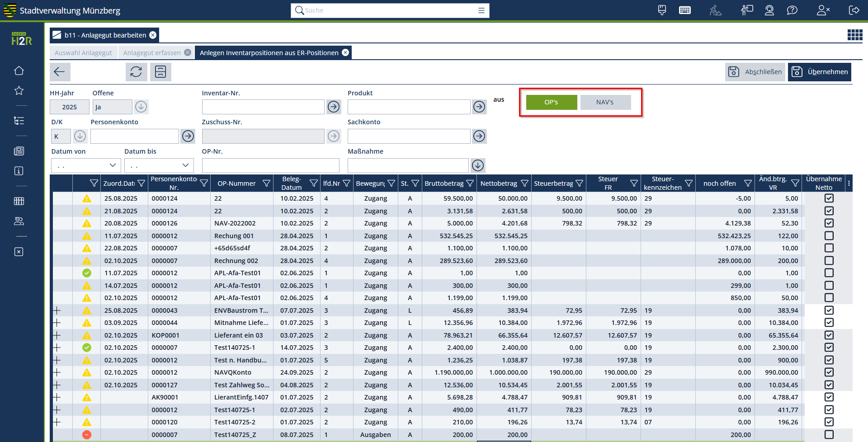Screen dimensions: 868x442
Task: Refresh the list with the reload icon
Action: click(x=136, y=72)
